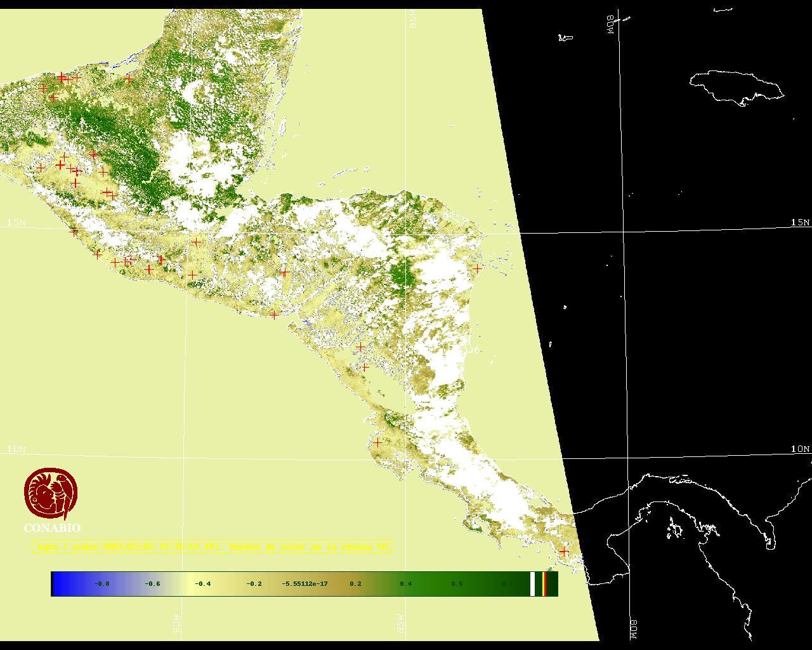Viewport: 812px width, 650px height.
Task: Click the CONABIO text label
Action: (x=52, y=528)
